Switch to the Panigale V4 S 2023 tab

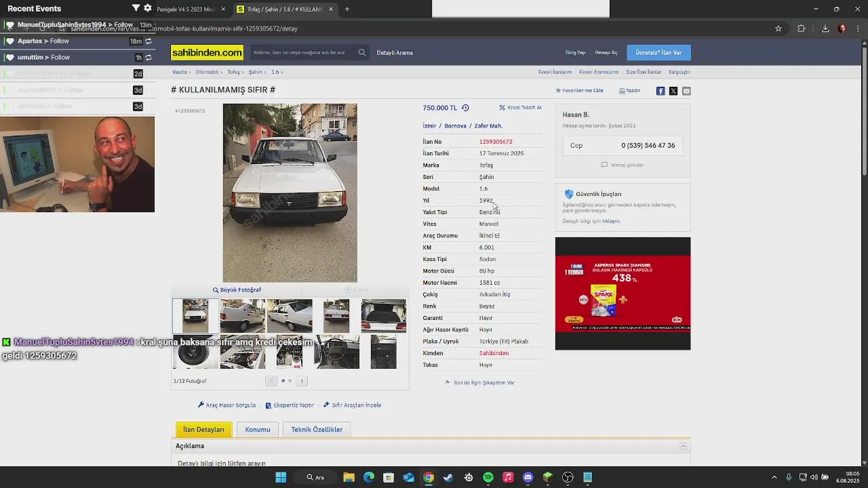(187, 9)
